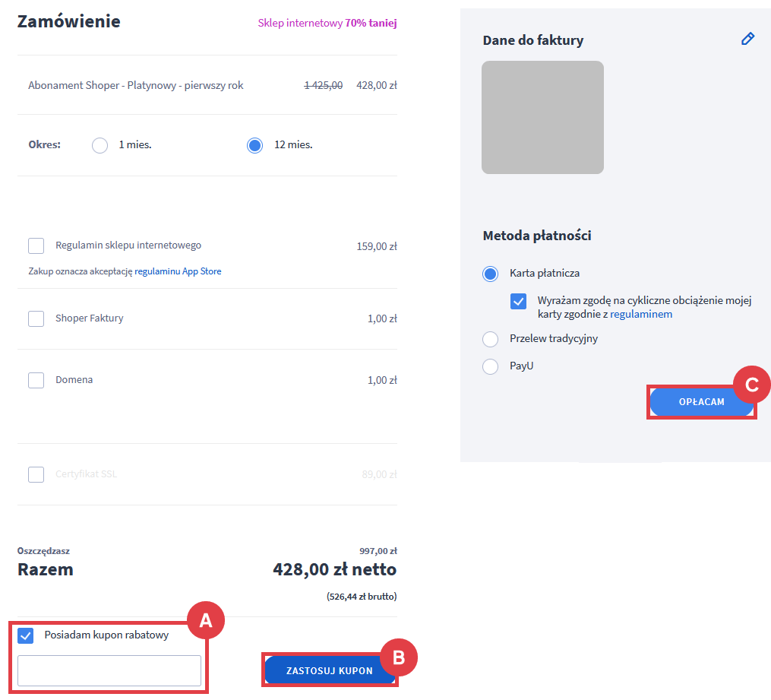Uncheck Posiadam kupon rabatowy
The width and height of the screenshot is (771, 700).
coord(26,635)
